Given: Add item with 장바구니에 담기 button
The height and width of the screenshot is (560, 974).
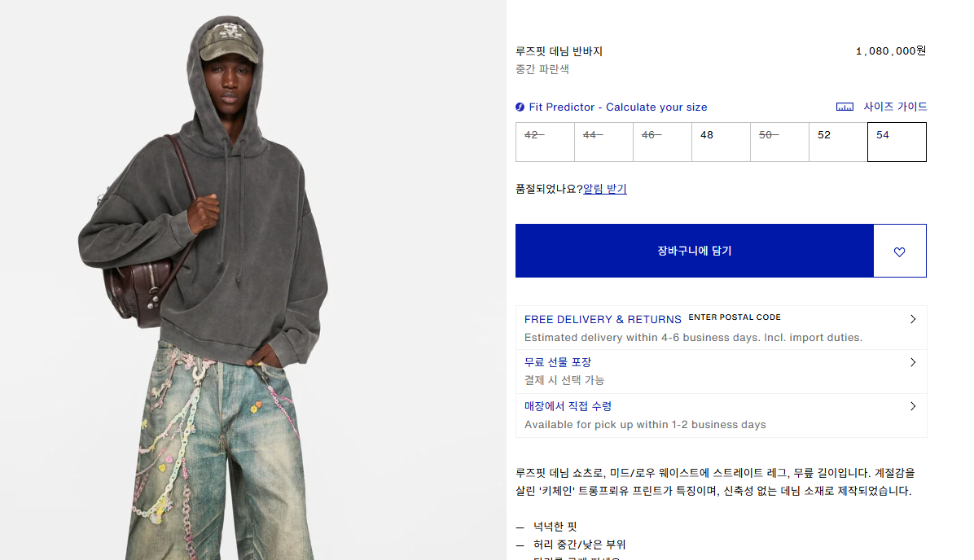Looking at the screenshot, I should (695, 251).
